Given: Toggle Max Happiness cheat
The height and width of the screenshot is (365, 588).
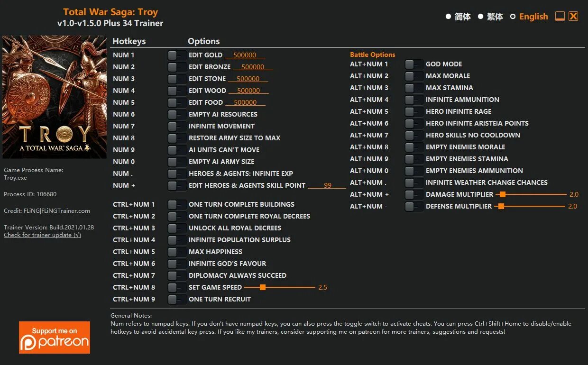Looking at the screenshot, I should 176,252.
